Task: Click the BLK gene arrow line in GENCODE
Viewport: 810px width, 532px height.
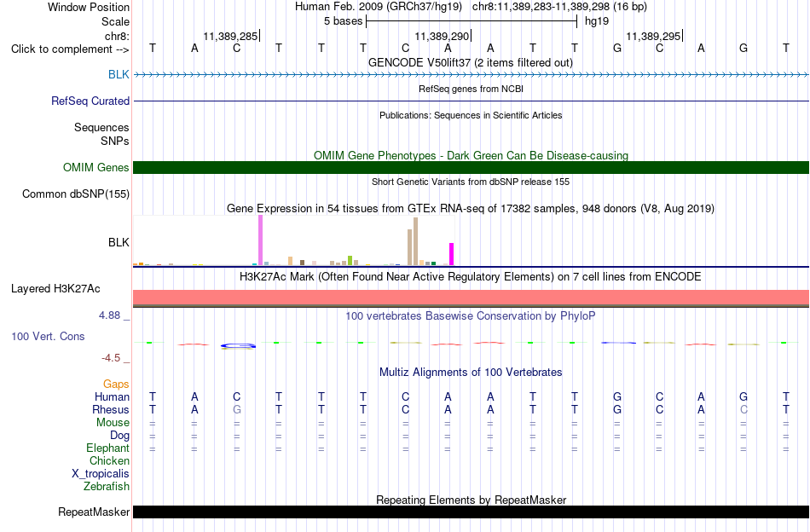Action: tap(471, 74)
